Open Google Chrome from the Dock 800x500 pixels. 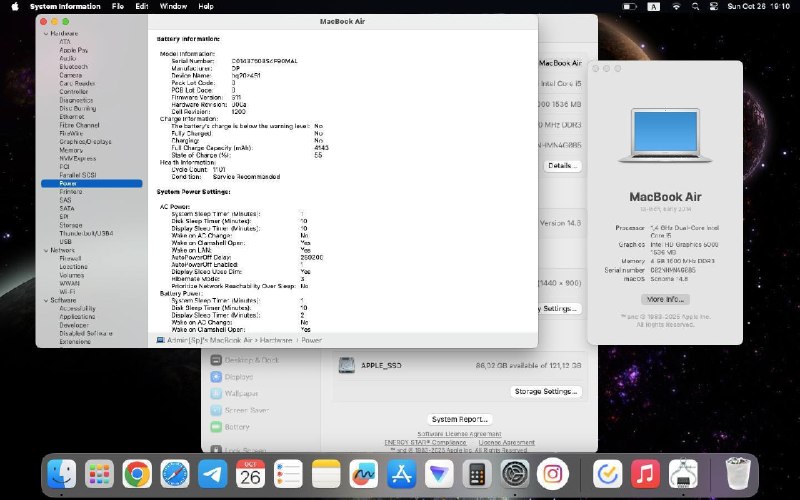click(137, 474)
